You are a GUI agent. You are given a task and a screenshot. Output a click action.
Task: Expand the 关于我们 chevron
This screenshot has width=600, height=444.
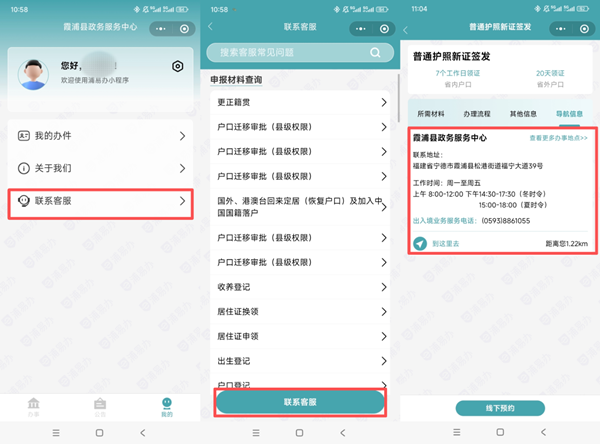183,168
